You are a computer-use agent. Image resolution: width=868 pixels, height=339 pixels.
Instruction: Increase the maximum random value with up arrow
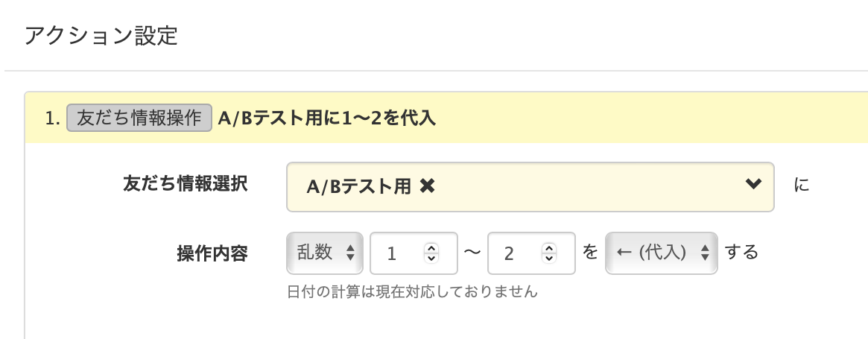point(549,248)
